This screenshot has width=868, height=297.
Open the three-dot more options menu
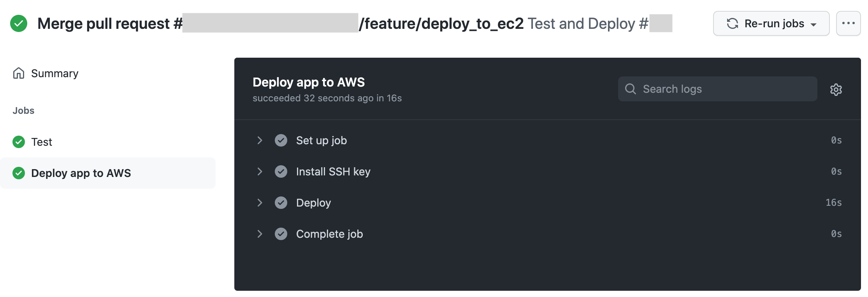point(848,23)
